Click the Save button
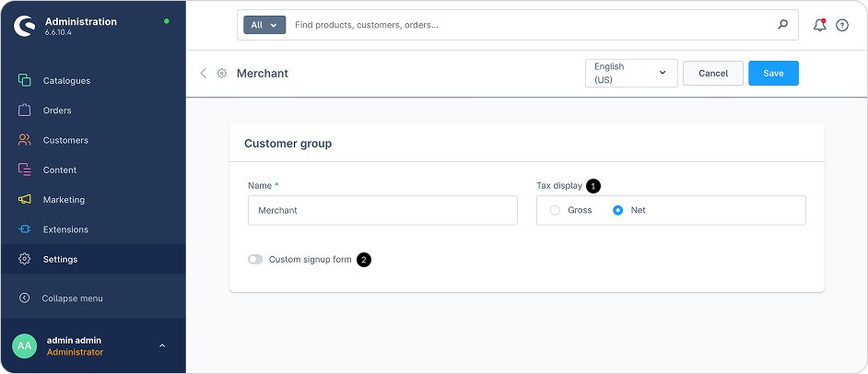The width and height of the screenshot is (868, 374). pyautogui.click(x=773, y=74)
